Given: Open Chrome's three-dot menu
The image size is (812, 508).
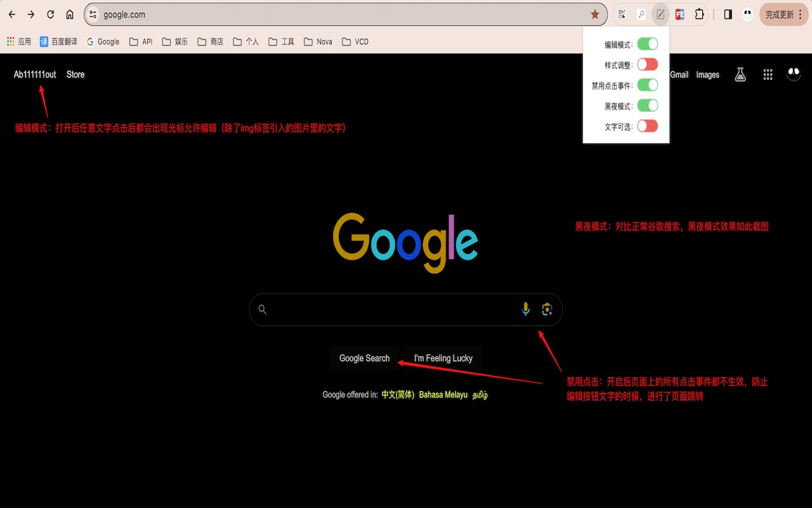Looking at the screenshot, I should pyautogui.click(x=800, y=15).
